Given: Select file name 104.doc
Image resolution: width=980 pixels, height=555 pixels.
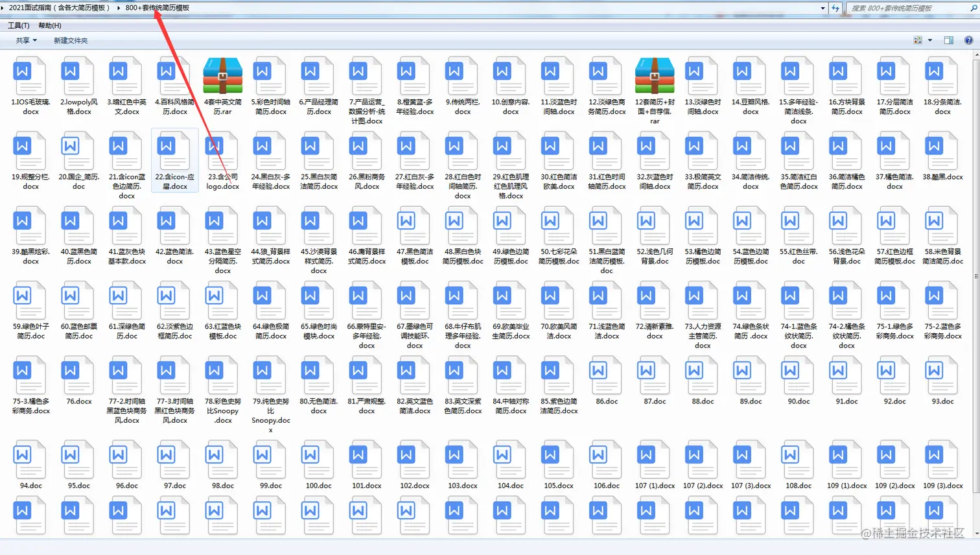Looking at the screenshot, I should click(511, 485).
